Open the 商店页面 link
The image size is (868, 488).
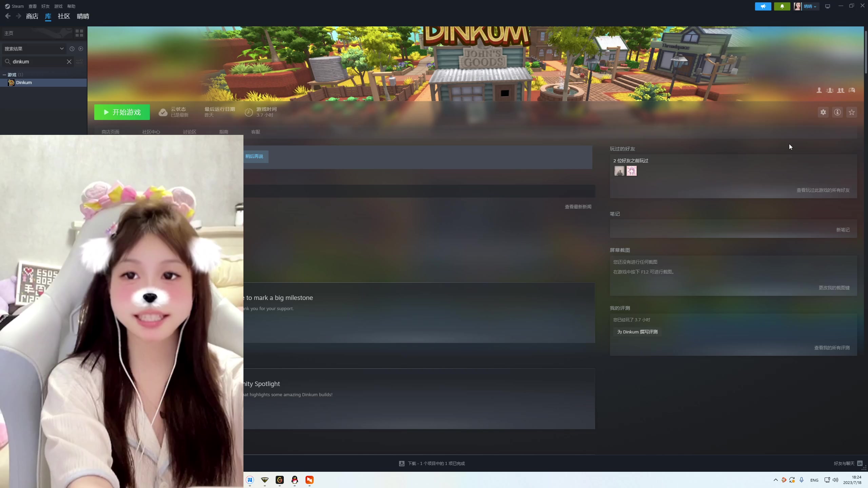click(111, 132)
